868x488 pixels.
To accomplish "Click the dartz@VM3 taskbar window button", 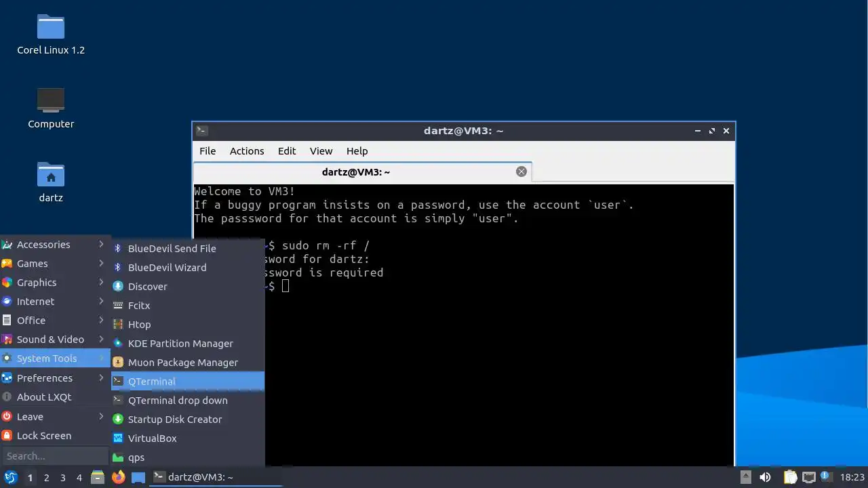I will point(216,477).
